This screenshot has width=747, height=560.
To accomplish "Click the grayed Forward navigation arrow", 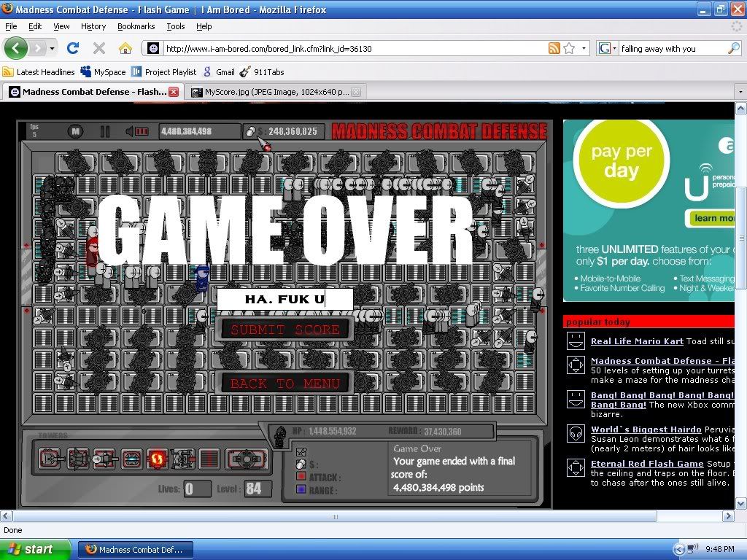I will 37,48.
